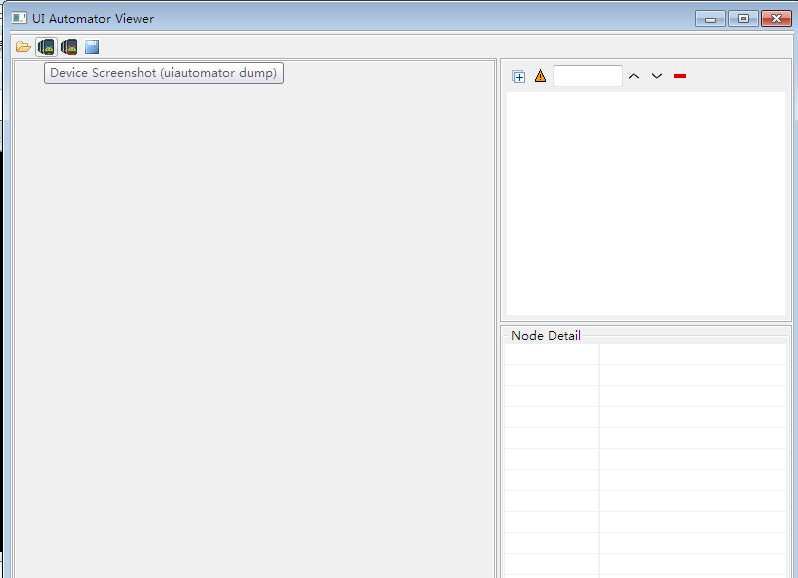The width and height of the screenshot is (798, 578).
Task: Click the UI Automator Viewer title bar icon
Action: 19,18
